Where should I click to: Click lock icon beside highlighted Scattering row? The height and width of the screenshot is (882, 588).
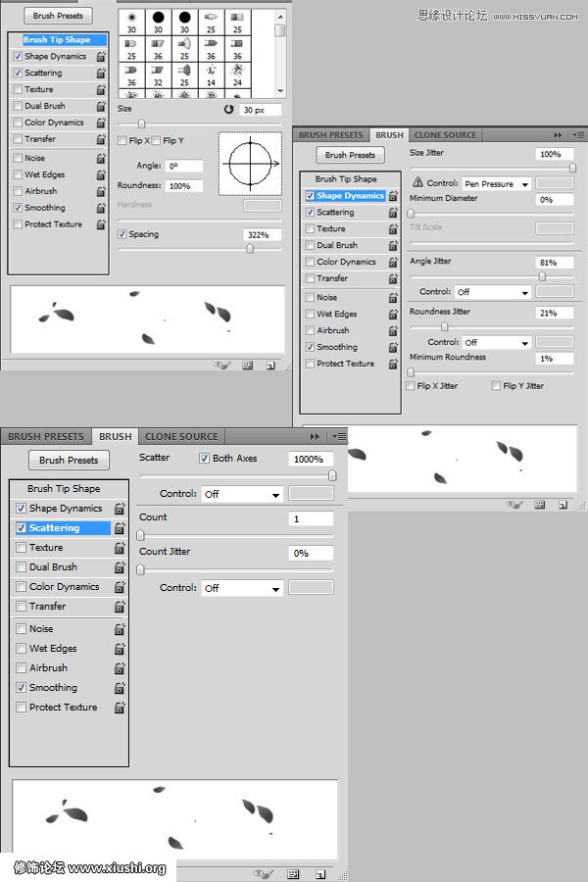click(x=120, y=528)
